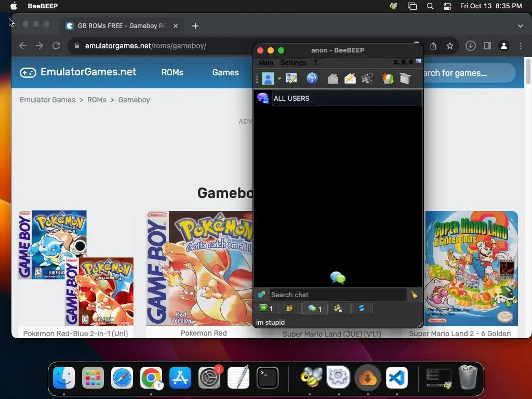Open the browser profile icon
532x399 pixels.
[504, 46]
